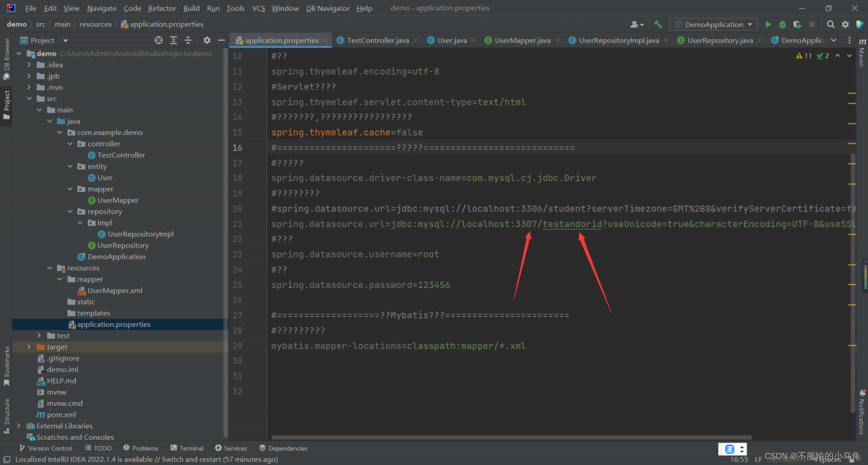The height and width of the screenshot is (465, 868).
Task: Collapse All icon in Project panel header
Action: coord(189,41)
